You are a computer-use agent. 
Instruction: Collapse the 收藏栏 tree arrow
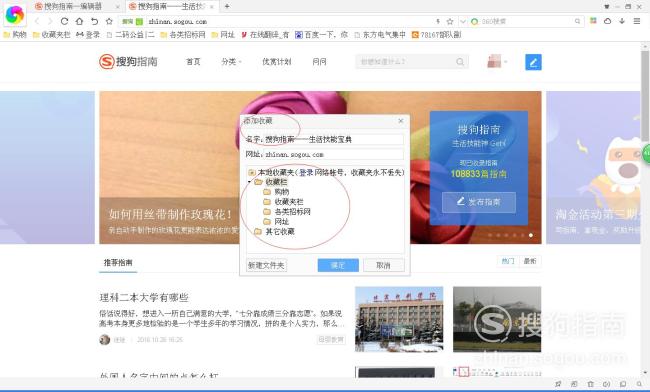pyautogui.click(x=249, y=182)
